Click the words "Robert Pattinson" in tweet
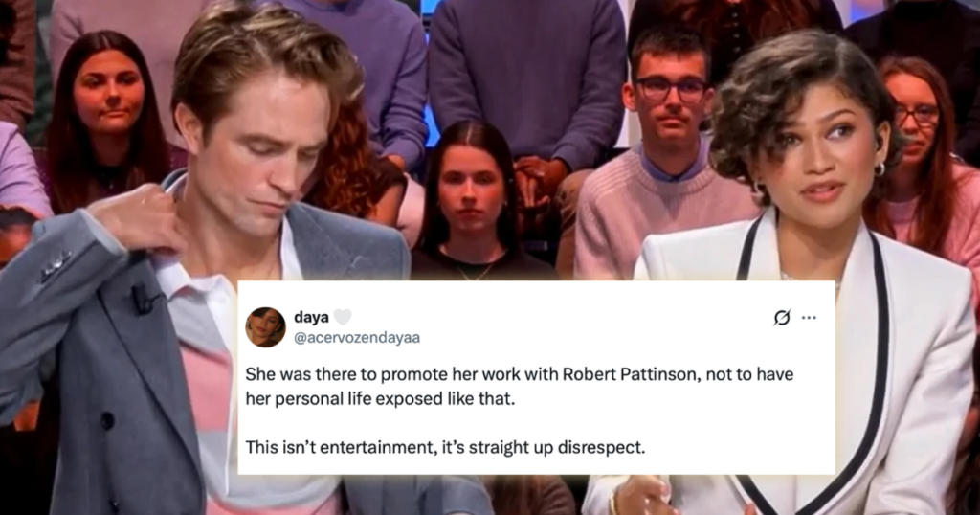This screenshot has height=515, width=980. coord(630,374)
